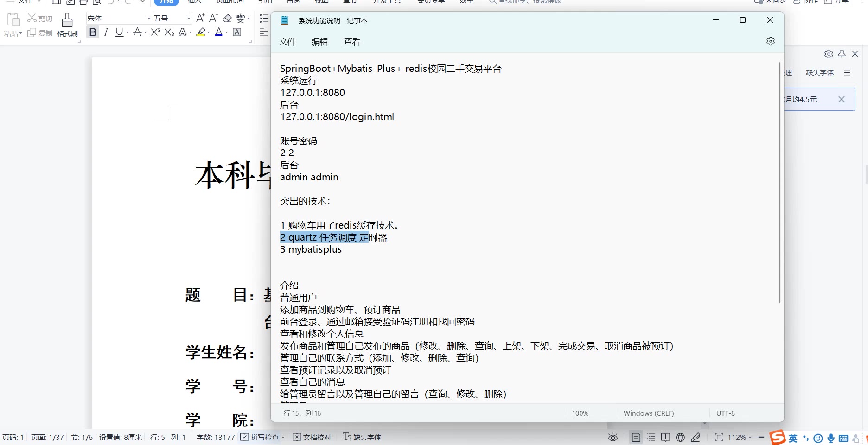The width and height of the screenshot is (868, 445).
Task: Open Paste options dropdown arrow
Action: 21,33
